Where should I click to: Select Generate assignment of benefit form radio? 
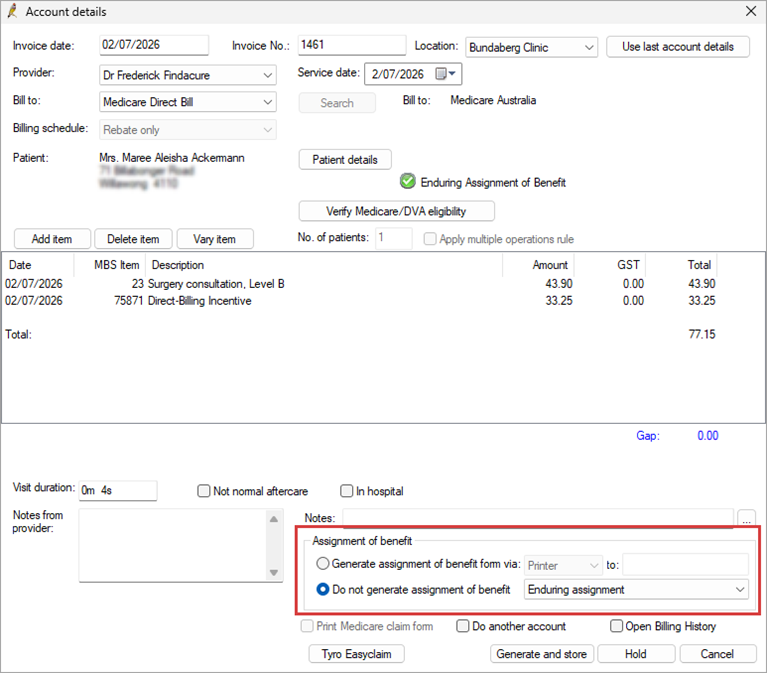pos(322,564)
